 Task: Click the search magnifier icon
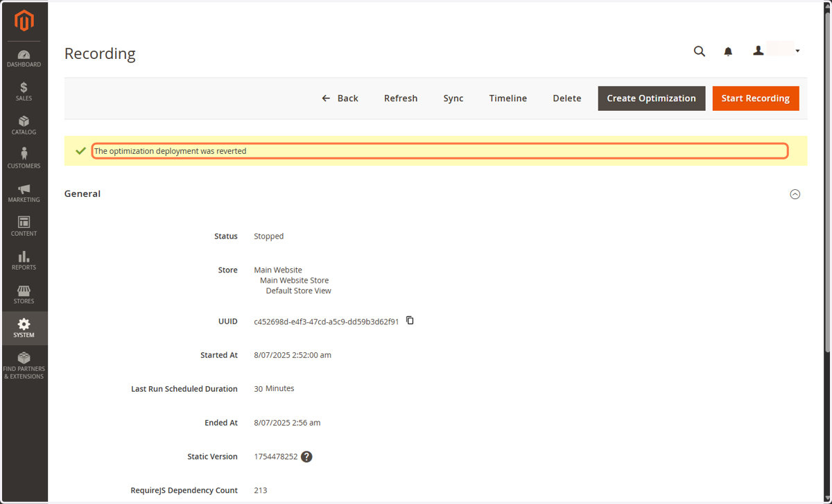(x=700, y=51)
